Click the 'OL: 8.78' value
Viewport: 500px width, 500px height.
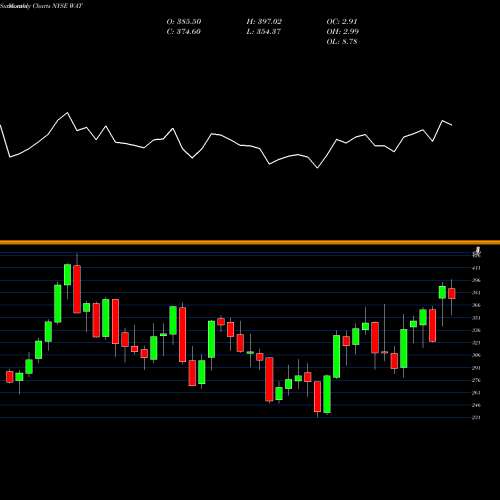342,42
